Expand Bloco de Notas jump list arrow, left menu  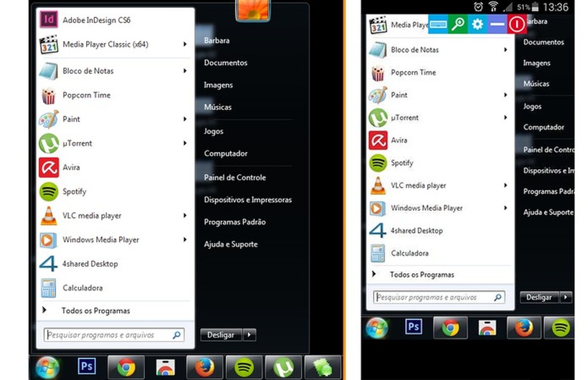(185, 71)
